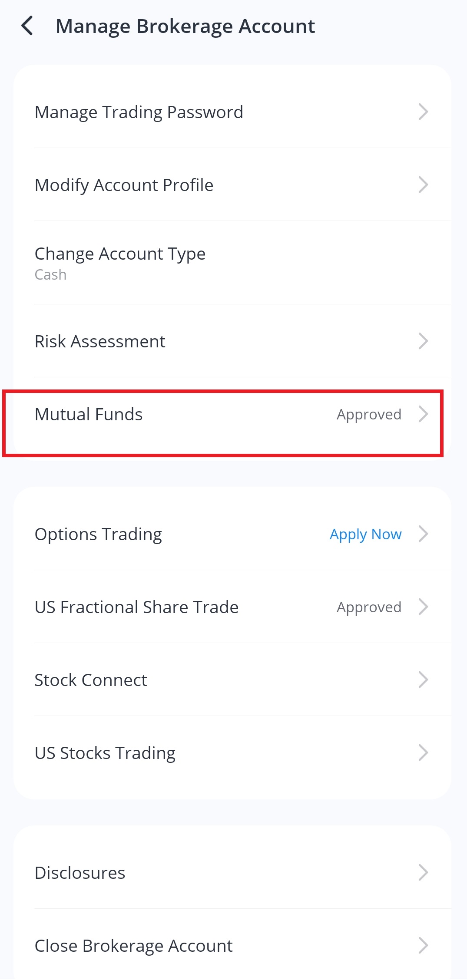Image resolution: width=467 pixels, height=980 pixels.
Task: Tap the Risk Assessment arrow icon
Action: click(423, 341)
